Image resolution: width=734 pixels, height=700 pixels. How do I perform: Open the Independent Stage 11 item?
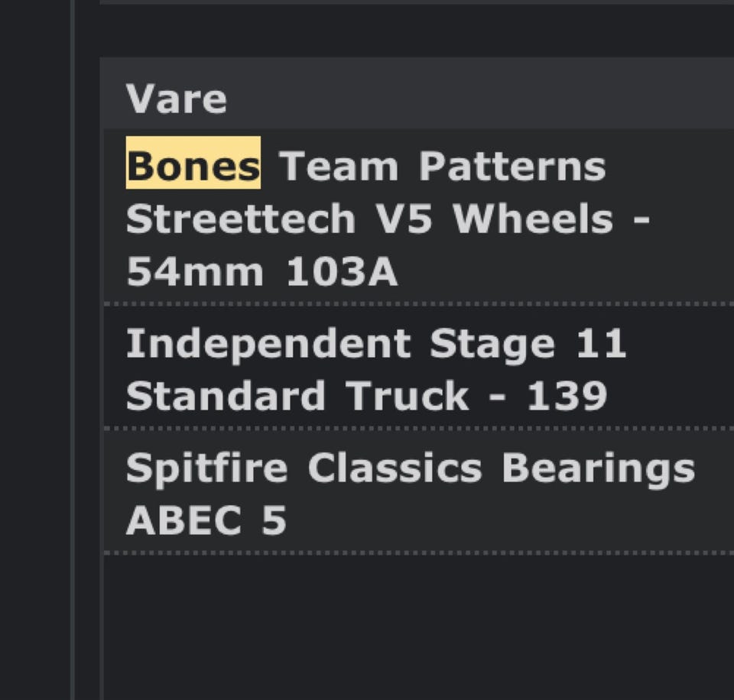point(375,343)
